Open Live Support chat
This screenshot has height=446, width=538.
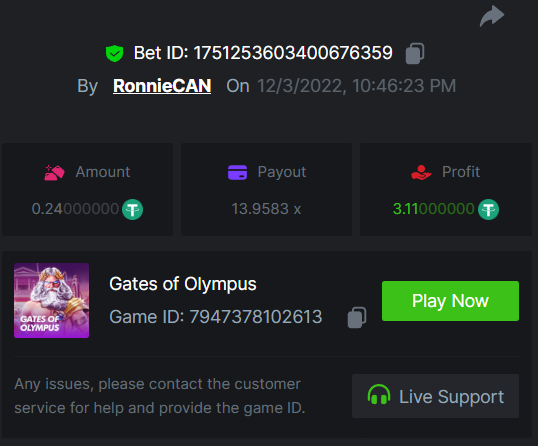[x=435, y=396]
